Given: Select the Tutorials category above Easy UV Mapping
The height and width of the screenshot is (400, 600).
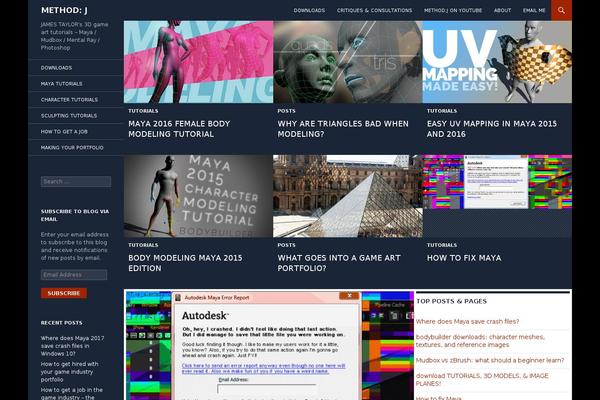Looking at the screenshot, I should tap(442, 111).
